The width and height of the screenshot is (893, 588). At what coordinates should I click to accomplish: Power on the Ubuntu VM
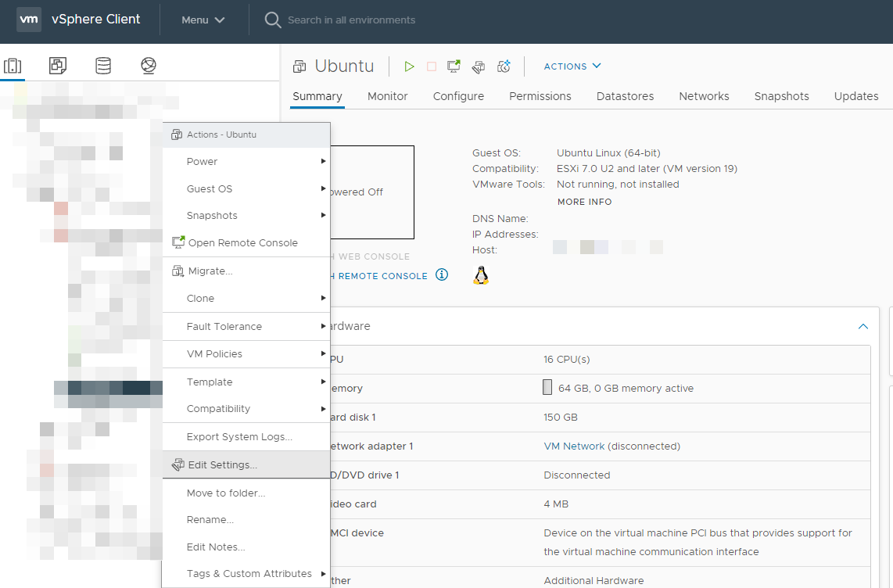(409, 66)
